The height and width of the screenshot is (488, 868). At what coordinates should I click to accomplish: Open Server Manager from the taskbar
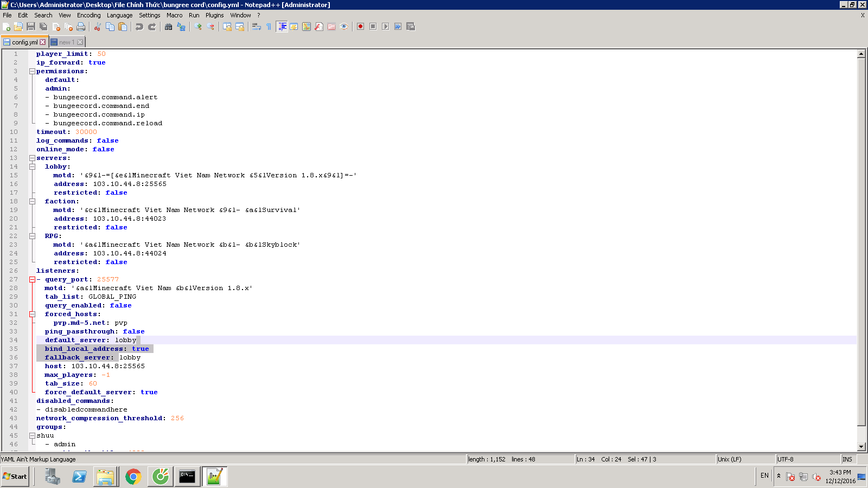[x=52, y=477]
